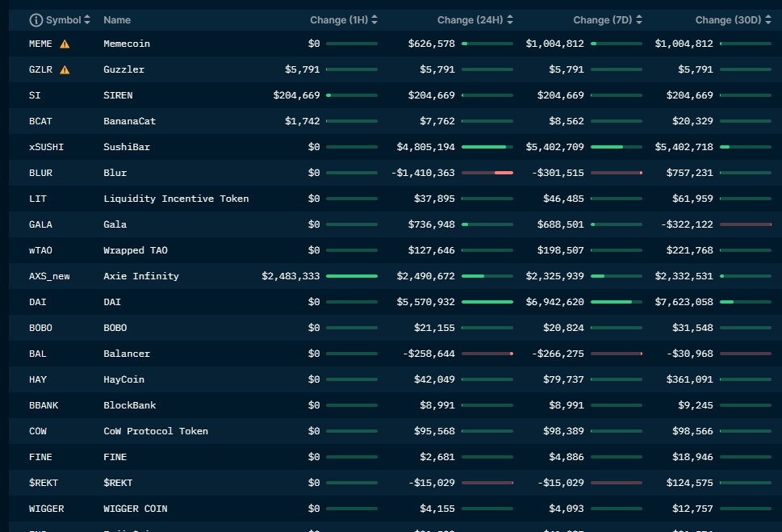The height and width of the screenshot is (532, 782).
Task: Click the BLUR symbol cell
Action: click(40, 173)
